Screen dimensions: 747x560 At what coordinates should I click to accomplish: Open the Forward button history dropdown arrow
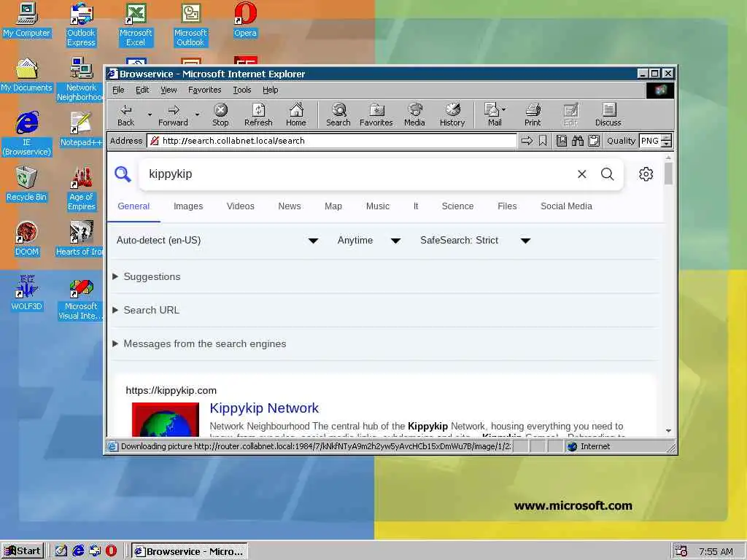[x=197, y=114]
